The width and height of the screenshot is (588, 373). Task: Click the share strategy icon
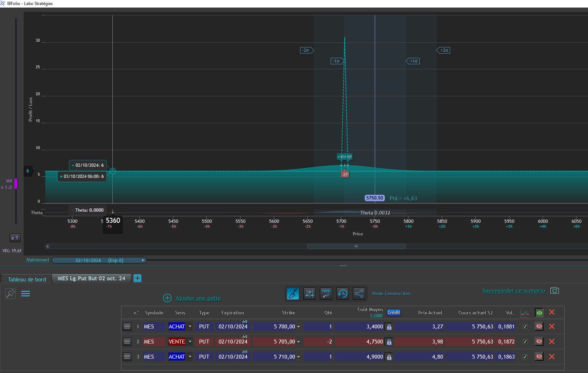359,294
